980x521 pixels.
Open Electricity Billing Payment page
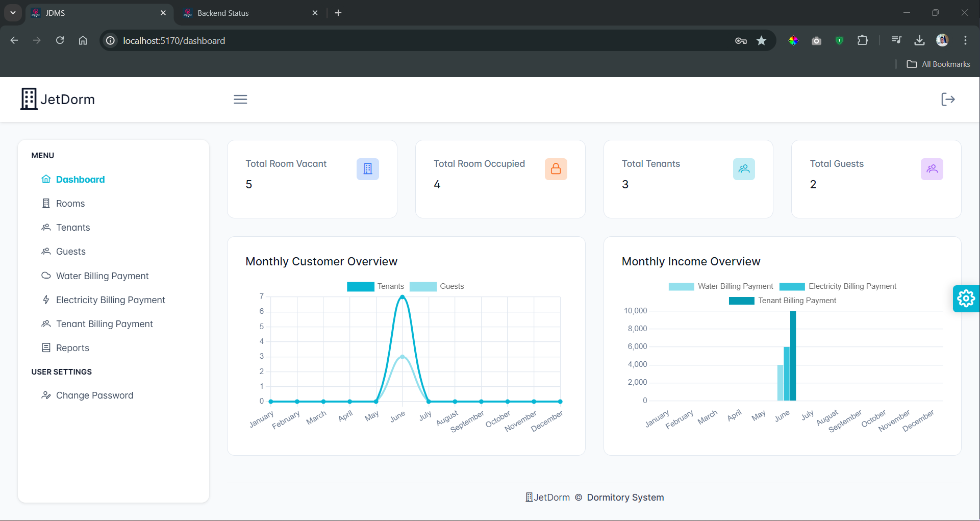click(x=111, y=300)
